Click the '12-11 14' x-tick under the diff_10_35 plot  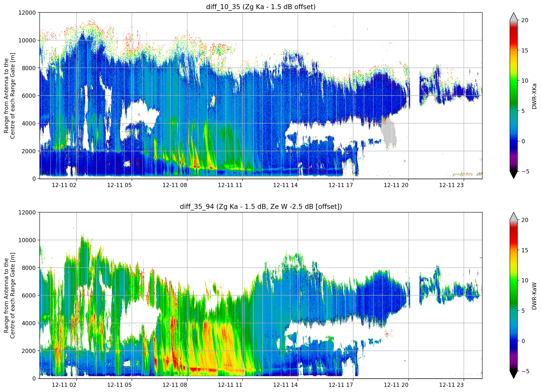[x=286, y=185]
